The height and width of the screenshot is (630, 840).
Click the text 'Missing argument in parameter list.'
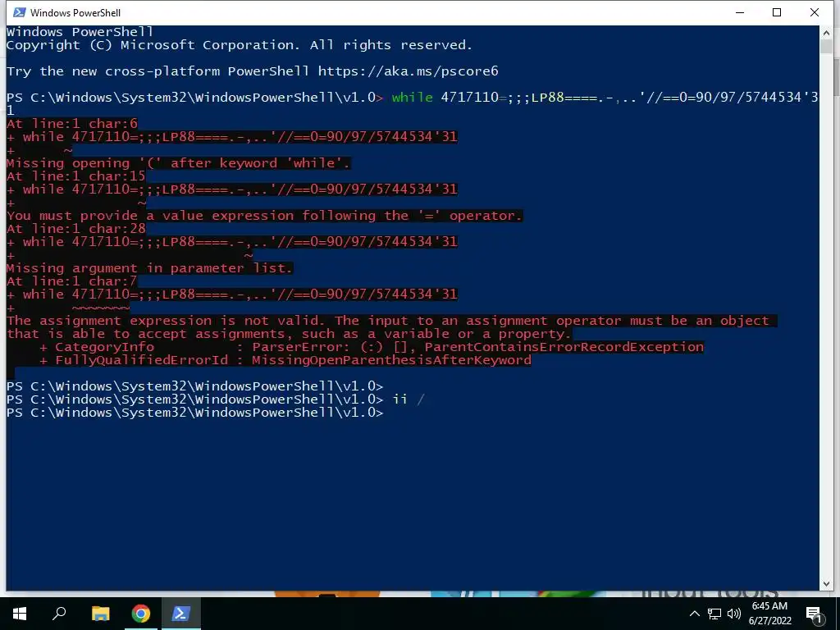149,268
